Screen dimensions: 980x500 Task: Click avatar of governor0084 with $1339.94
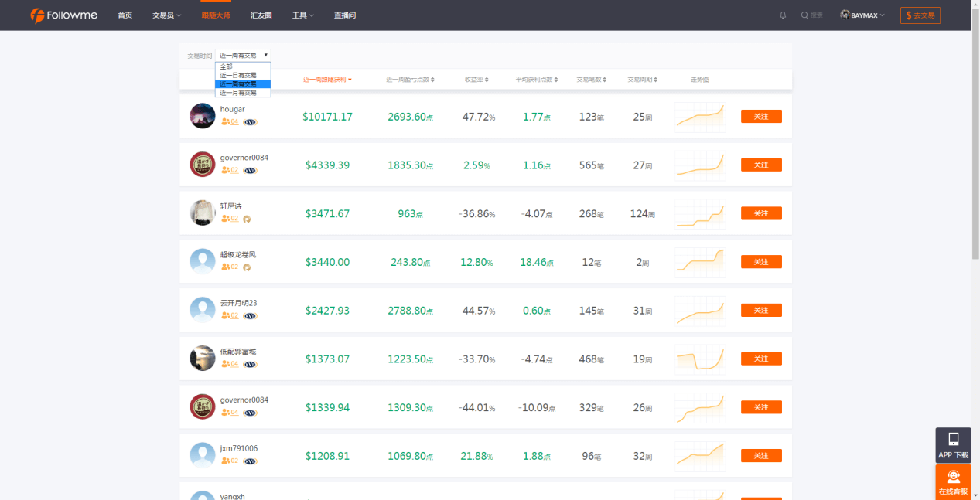(x=203, y=406)
